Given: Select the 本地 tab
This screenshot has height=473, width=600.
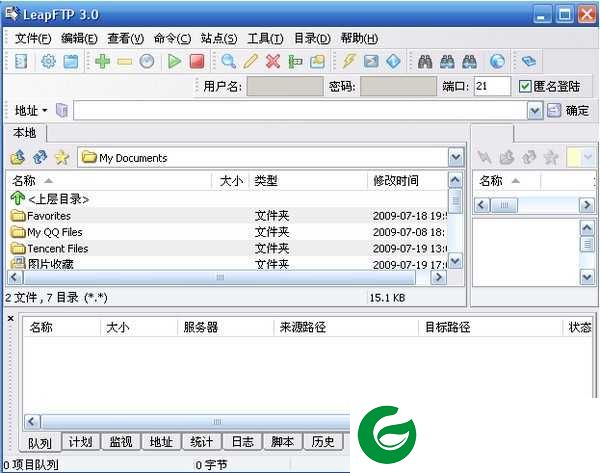Looking at the screenshot, I should click(24, 132).
